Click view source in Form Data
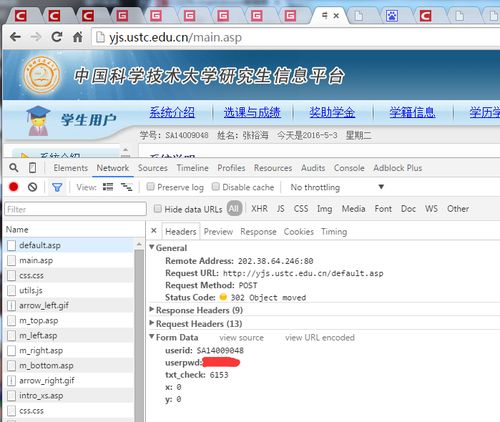Screen dimensions: 500x422 pos(242,338)
